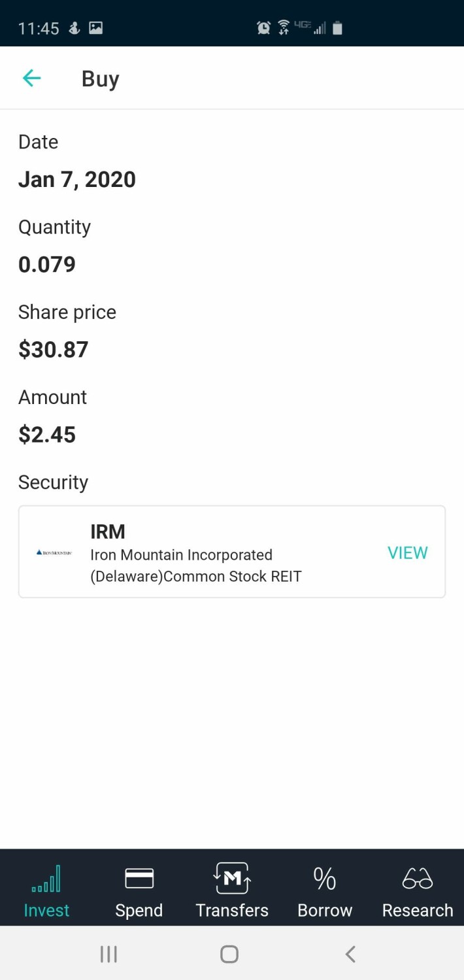Tap the 0.079 quantity value

coord(47,265)
